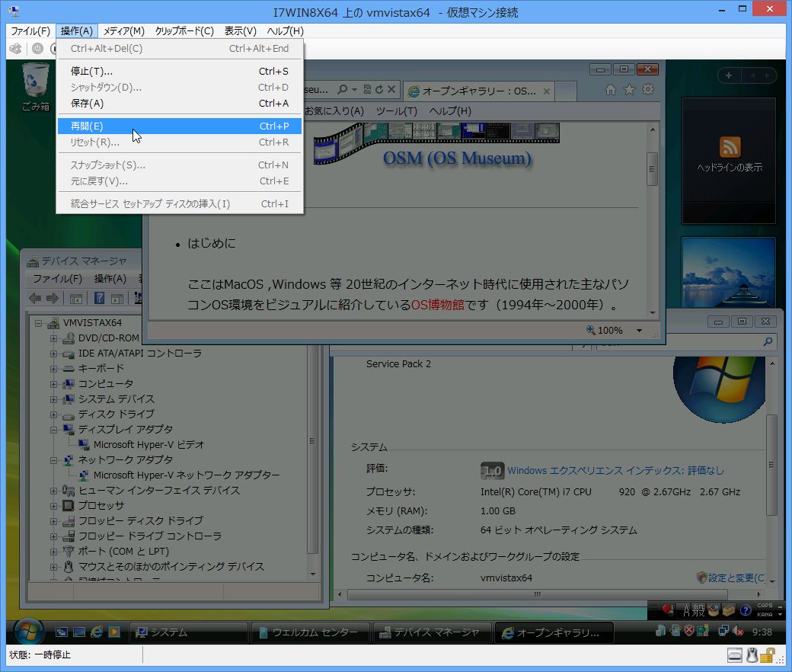The width and height of the screenshot is (792, 672).
Task: Click the mouse icon in Hyper-V status bar
Action: coord(752,655)
